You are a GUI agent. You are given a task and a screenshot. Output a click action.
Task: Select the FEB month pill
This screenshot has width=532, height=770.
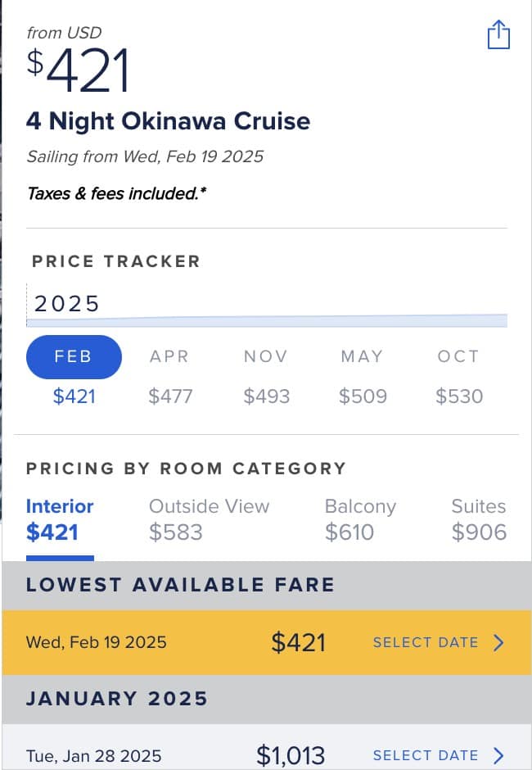[74, 357]
